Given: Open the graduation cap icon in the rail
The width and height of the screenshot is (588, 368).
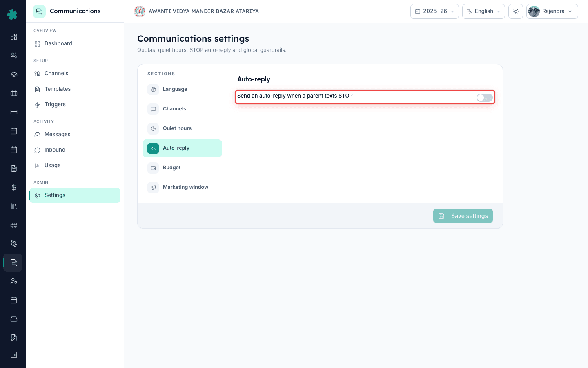Looking at the screenshot, I should [x=14, y=74].
